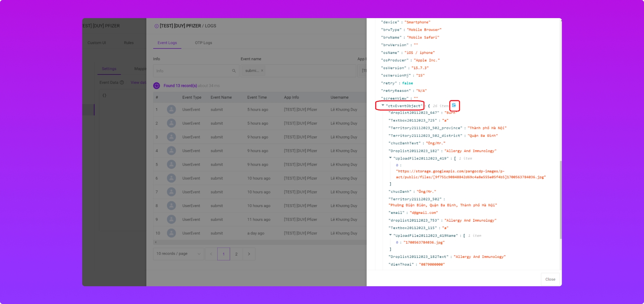Screen dimensions: 644x304
Task: Collapse the UploadFile20112023_419 array
Action: click(x=390, y=158)
